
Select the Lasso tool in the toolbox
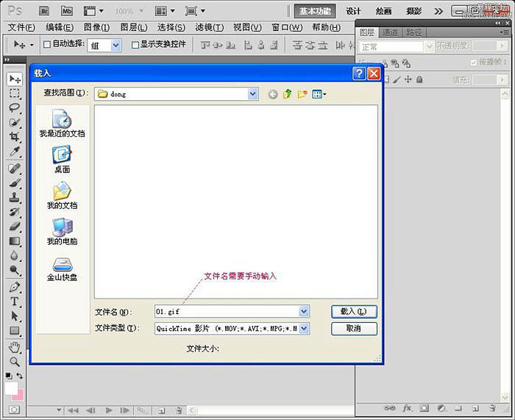tap(14, 107)
